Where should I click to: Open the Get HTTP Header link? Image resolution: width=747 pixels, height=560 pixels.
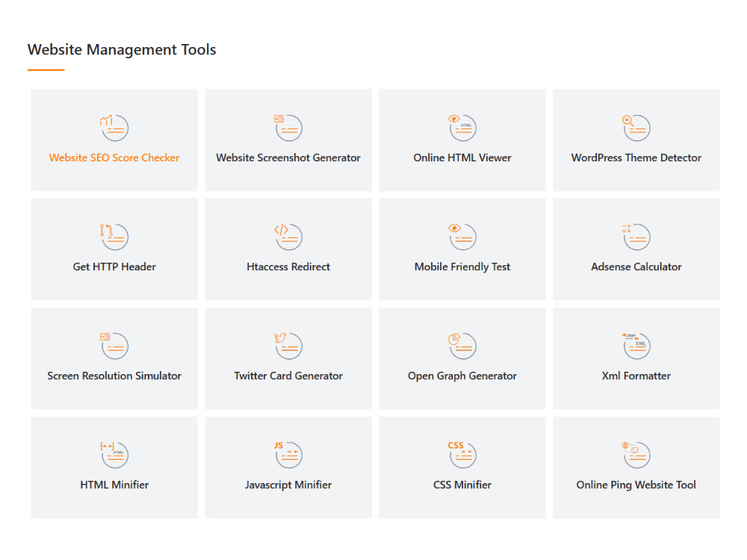click(114, 267)
